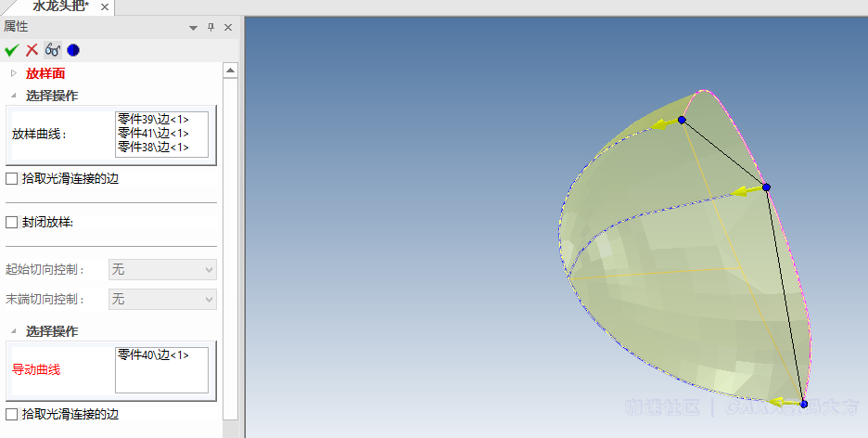Click the blue sphere apply icon
The height and width of the screenshot is (438, 868).
pos(73,50)
